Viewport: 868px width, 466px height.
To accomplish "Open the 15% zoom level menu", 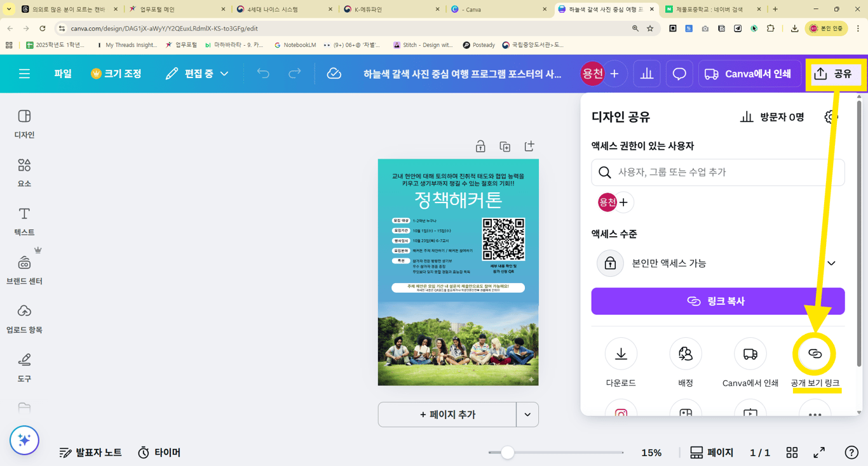I will [x=651, y=453].
